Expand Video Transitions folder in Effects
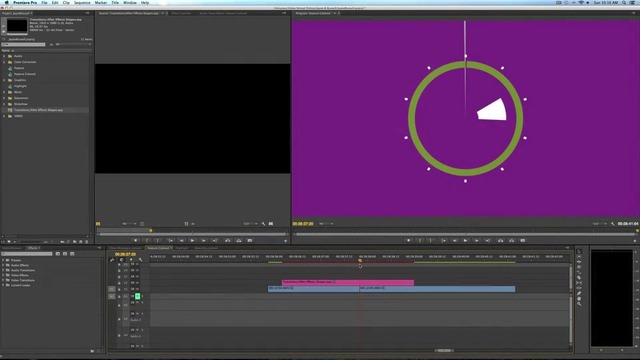The width and height of the screenshot is (640, 360). click(3, 280)
